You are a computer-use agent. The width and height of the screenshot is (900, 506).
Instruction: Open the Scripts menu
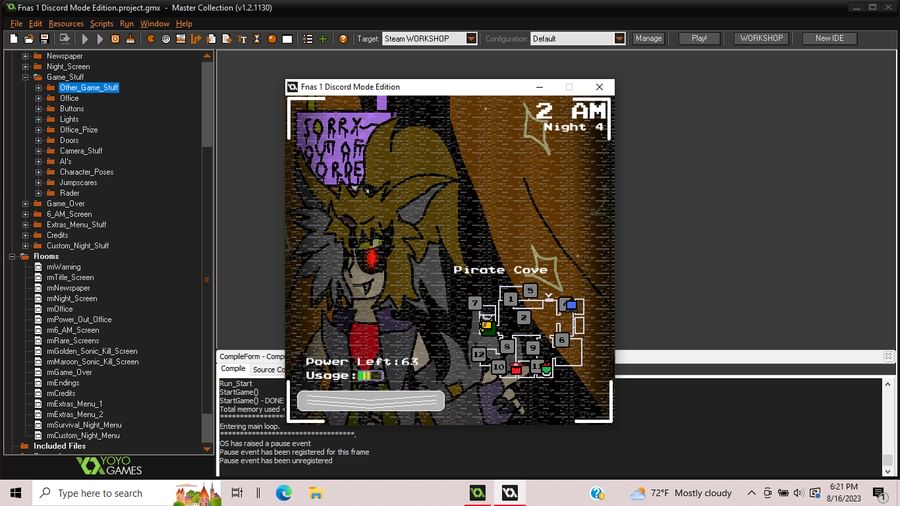[x=102, y=24]
